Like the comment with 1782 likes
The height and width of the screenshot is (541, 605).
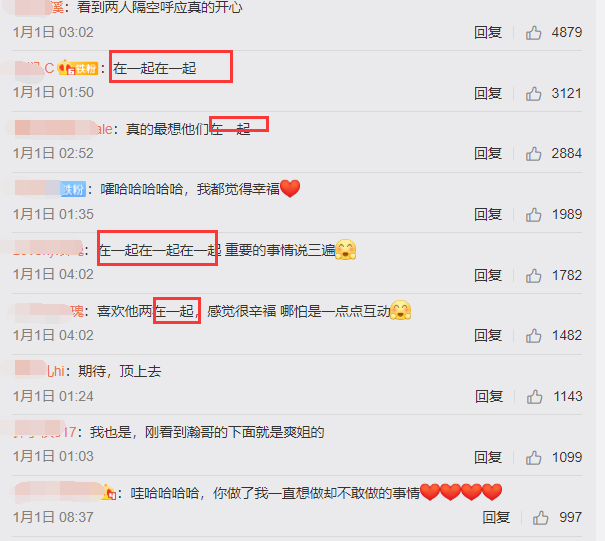tap(533, 276)
